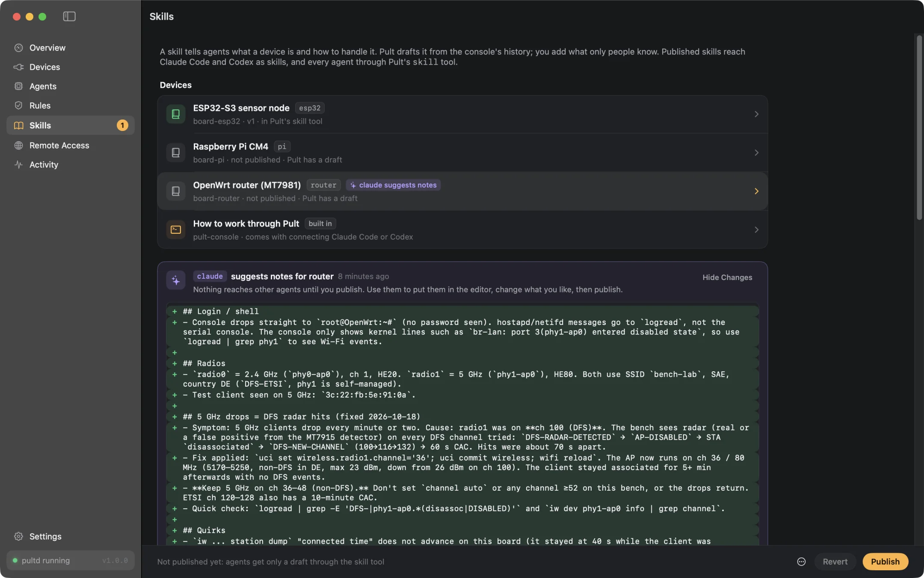The image size is (924, 578).
Task: Click the OpenWrt router skill icon
Action: point(176,191)
